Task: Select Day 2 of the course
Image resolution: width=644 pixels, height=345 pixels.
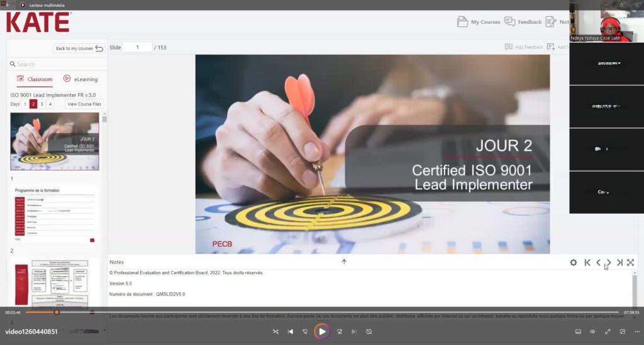Action: point(33,104)
